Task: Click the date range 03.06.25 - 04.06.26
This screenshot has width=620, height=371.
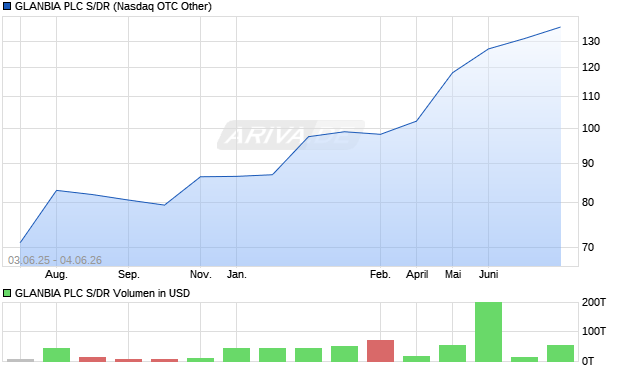Action: (55, 260)
